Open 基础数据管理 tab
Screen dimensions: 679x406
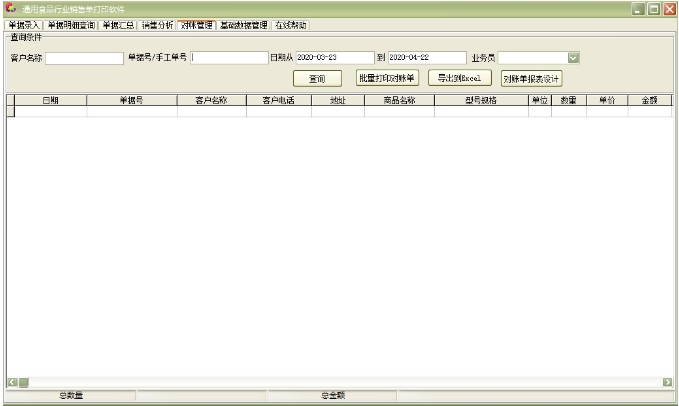point(244,25)
